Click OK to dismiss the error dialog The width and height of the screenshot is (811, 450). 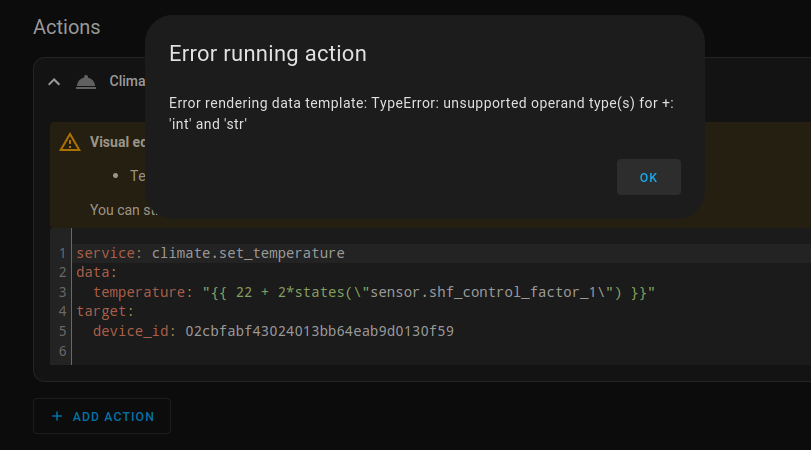(x=648, y=177)
